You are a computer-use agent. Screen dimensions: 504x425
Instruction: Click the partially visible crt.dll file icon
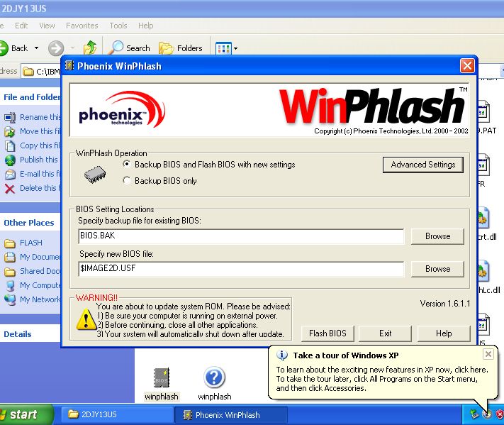click(483, 218)
